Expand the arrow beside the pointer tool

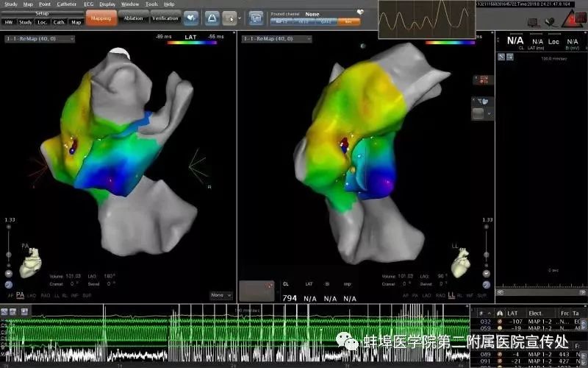coord(240,18)
